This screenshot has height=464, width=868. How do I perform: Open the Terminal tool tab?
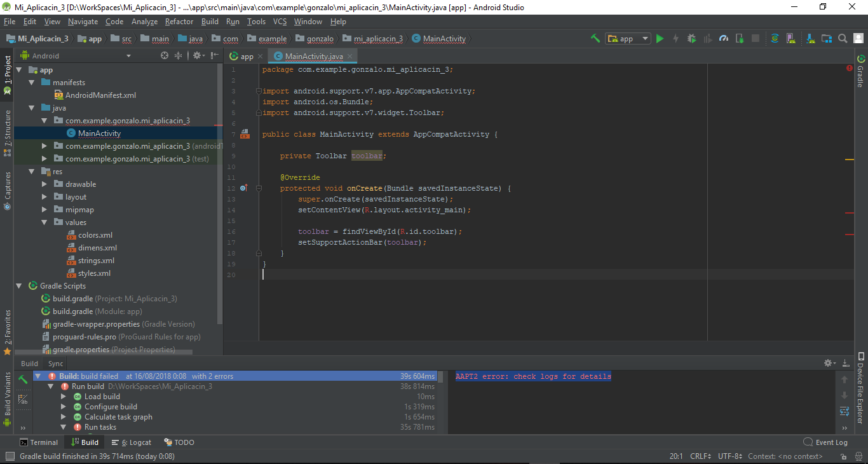(38, 442)
